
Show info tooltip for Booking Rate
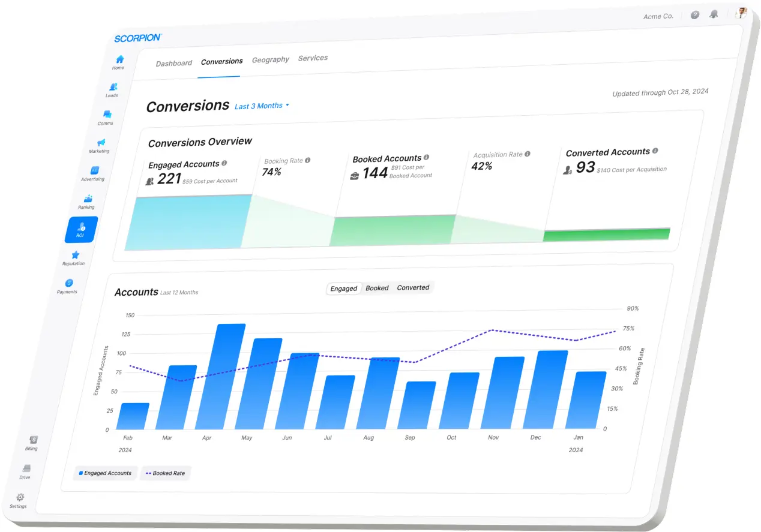(308, 160)
